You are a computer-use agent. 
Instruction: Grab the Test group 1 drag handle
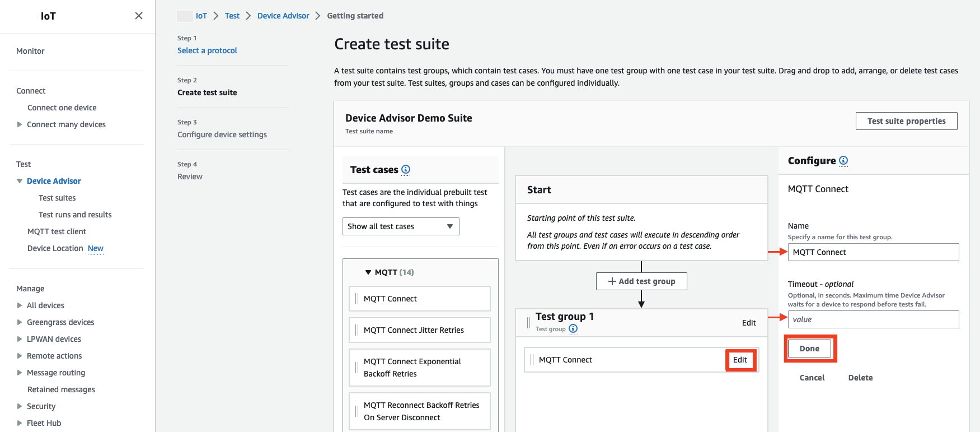(528, 322)
